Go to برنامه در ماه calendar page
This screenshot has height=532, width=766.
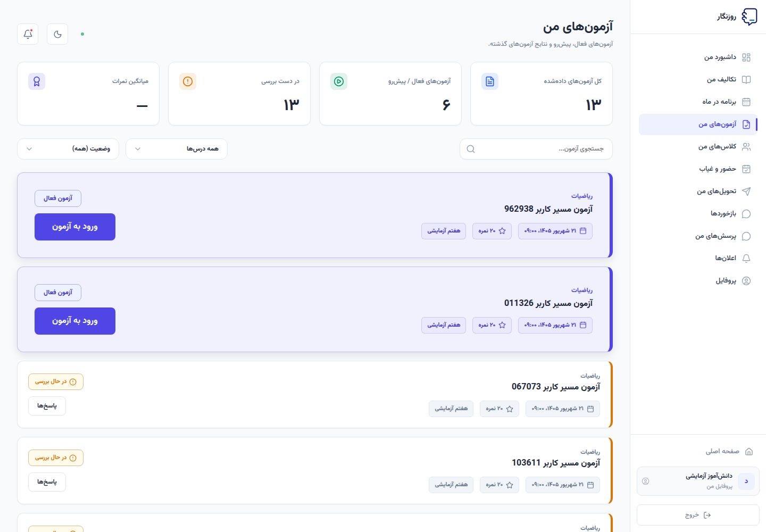[698, 102]
